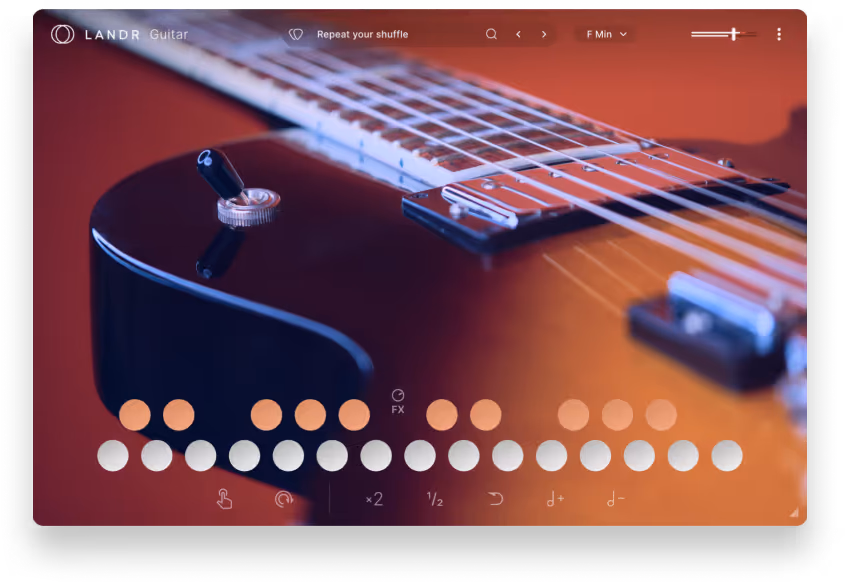Play the eighth white pad, the middle one
Viewport: 845px width, 582px height.
[420, 455]
